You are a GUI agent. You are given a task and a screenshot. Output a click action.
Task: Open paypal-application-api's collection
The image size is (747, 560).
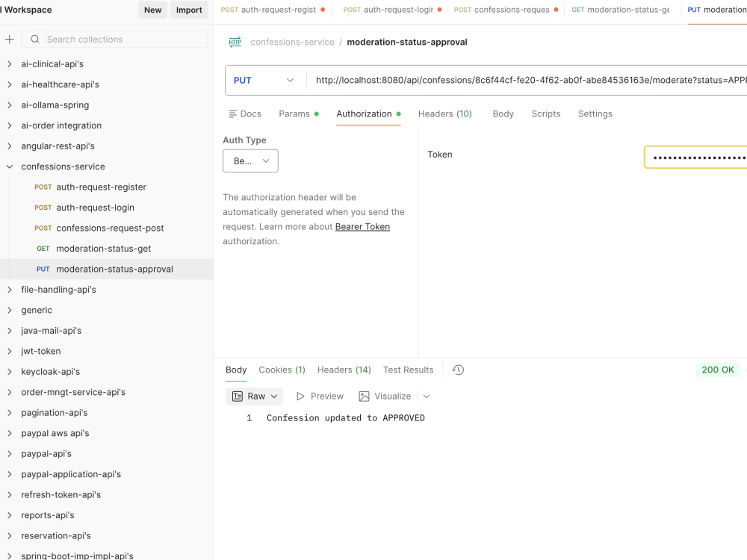coord(71,474)
